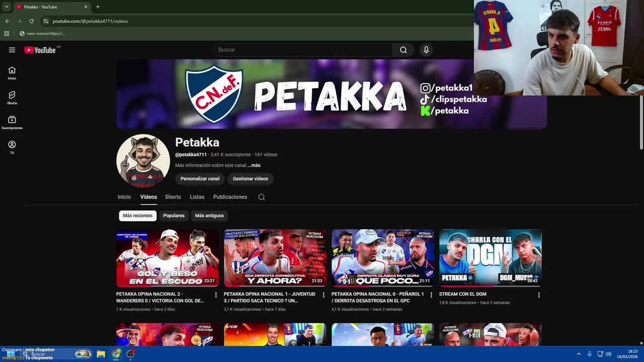Click the STREAM CON EL DGM title
This screenshot has height=362, width=644.
(x=463, y=294)
